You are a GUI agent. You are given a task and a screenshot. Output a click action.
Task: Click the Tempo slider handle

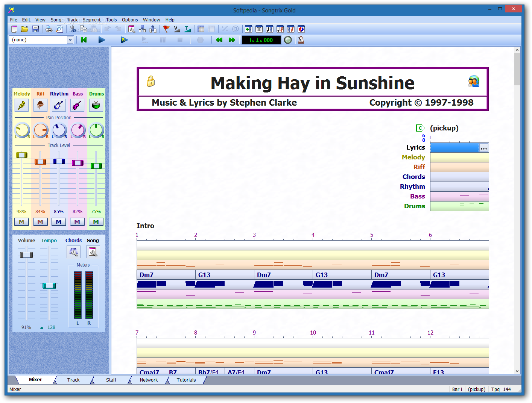click(49, 286)
